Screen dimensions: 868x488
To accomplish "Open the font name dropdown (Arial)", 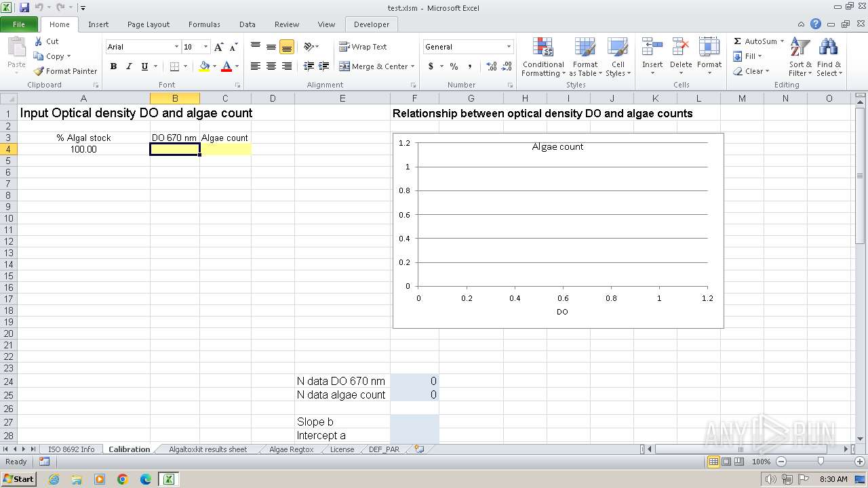I will tap(176, 47).
